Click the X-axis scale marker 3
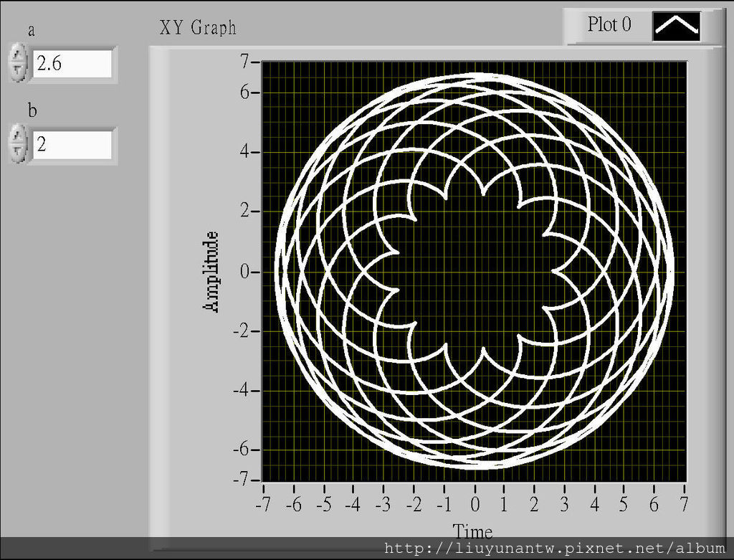This screenshot has width=734, height=560. point(565,504)
